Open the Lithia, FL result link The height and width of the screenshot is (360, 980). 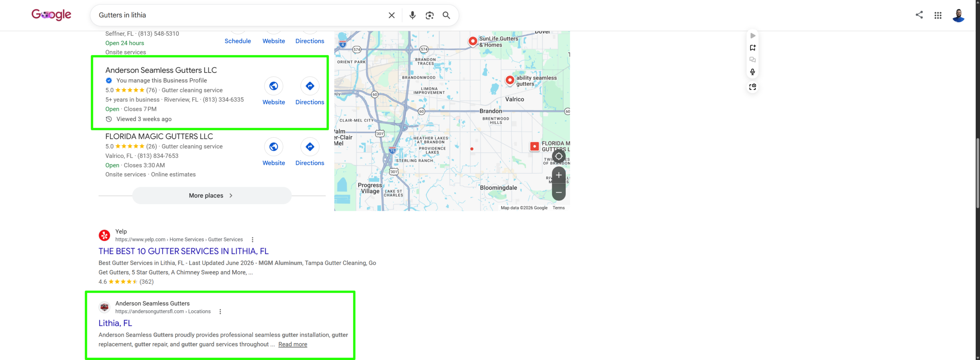click(115, 323)
